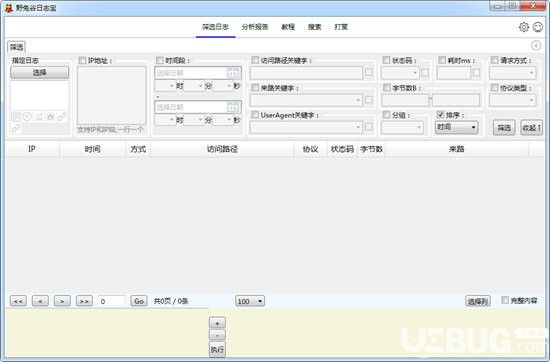550x362 pixels.
Task: Click the 状态码 column header
Action: [342, 149]
